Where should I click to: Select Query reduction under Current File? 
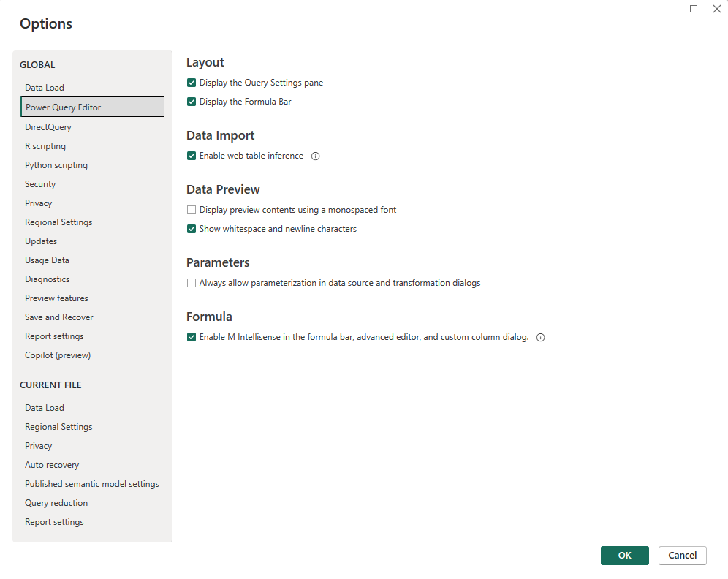[x=56, y=503]
